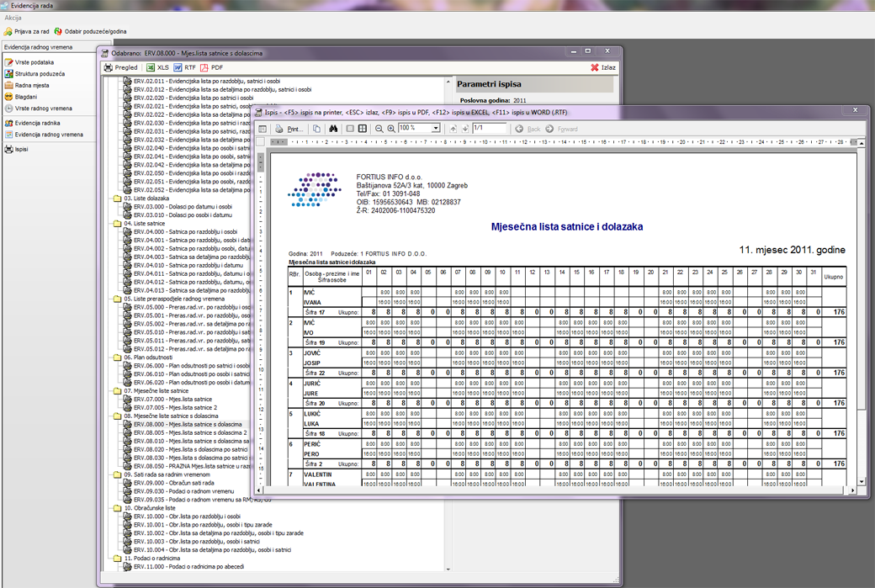Select the 11. Podaci o radnicima folder
875x588 pixels.
click(x=151, y=558)
